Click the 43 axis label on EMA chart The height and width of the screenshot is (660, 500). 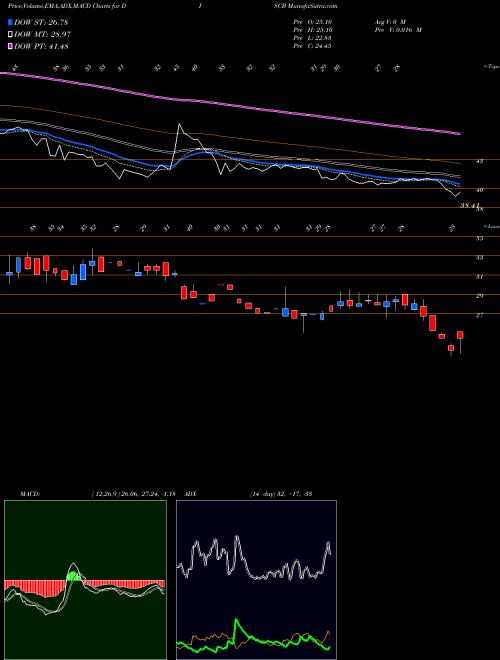tap(480, 161)
